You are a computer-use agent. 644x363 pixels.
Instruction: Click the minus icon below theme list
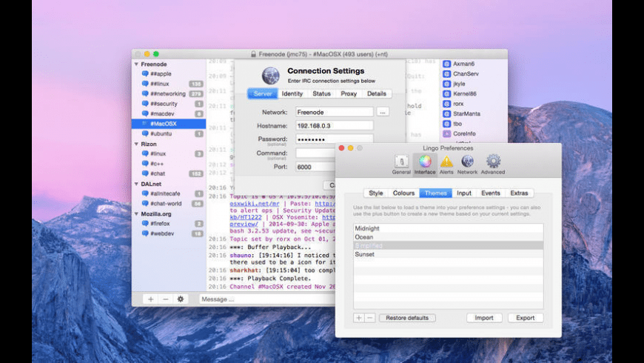pos(369,318)
